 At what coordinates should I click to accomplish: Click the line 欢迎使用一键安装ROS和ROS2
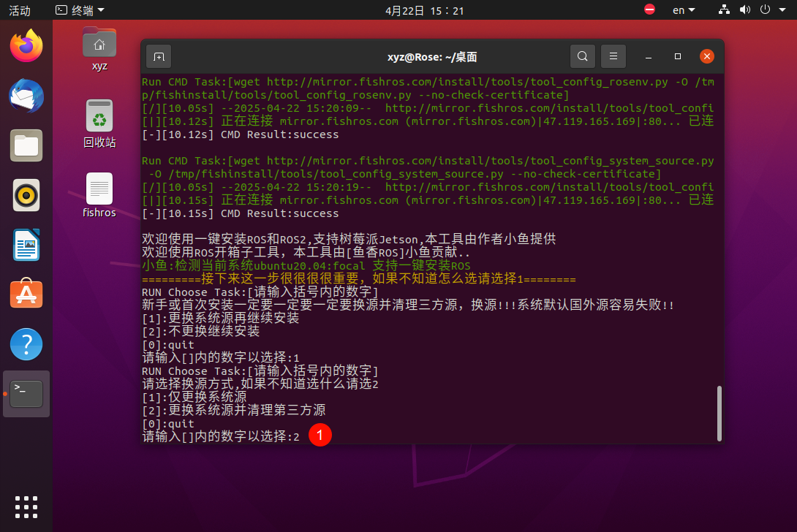click(x=349, y=239)
